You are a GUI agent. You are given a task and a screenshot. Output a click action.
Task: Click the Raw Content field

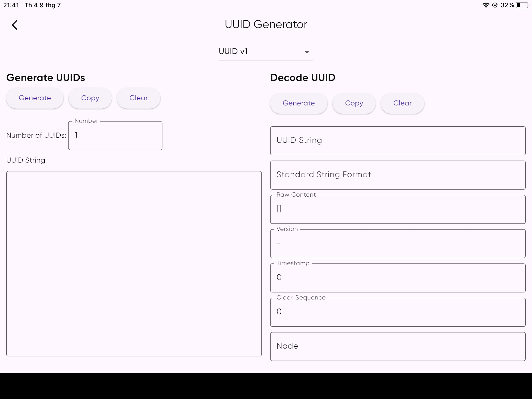tap(398, 209)
